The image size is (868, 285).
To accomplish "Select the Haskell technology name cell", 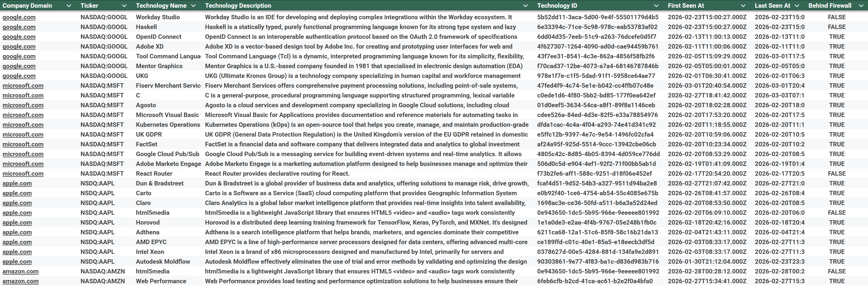I will coord(146,27).
